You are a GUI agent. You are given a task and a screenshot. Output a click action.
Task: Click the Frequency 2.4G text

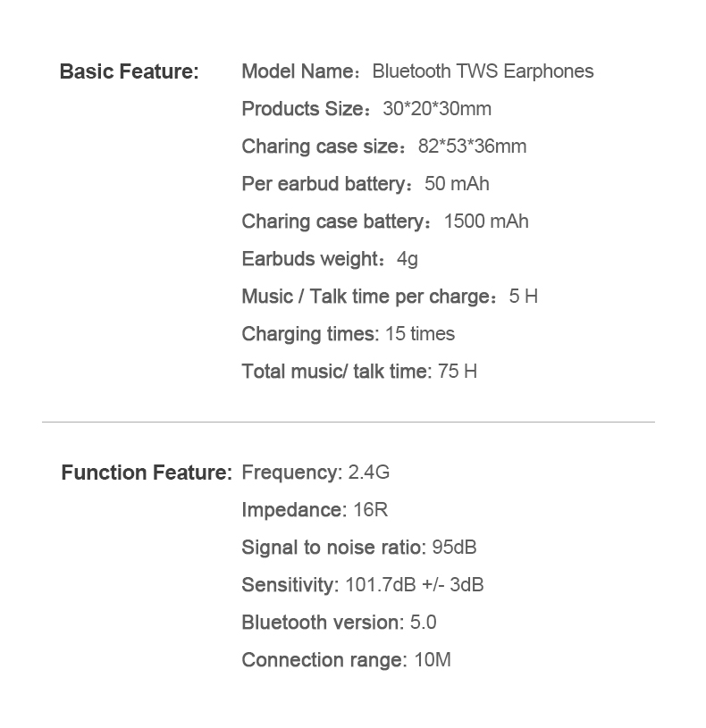(x=315, y=473)
